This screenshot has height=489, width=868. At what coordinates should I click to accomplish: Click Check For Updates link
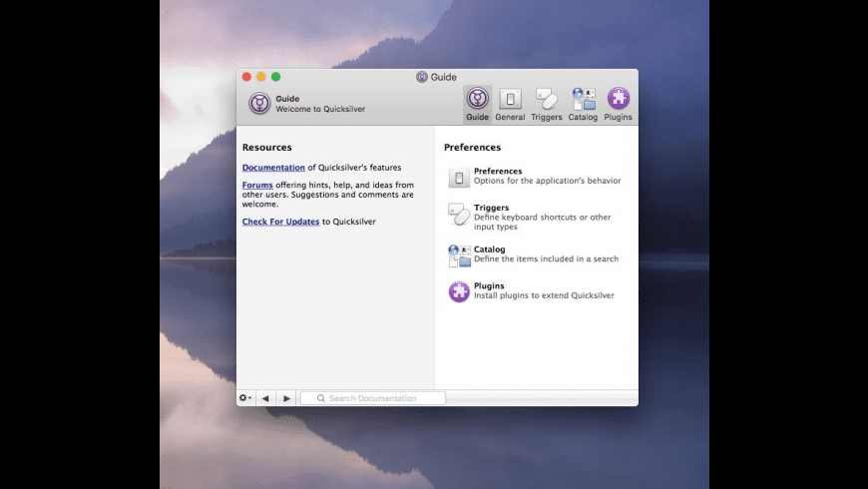pyautogui.click(x=280, y=222)
